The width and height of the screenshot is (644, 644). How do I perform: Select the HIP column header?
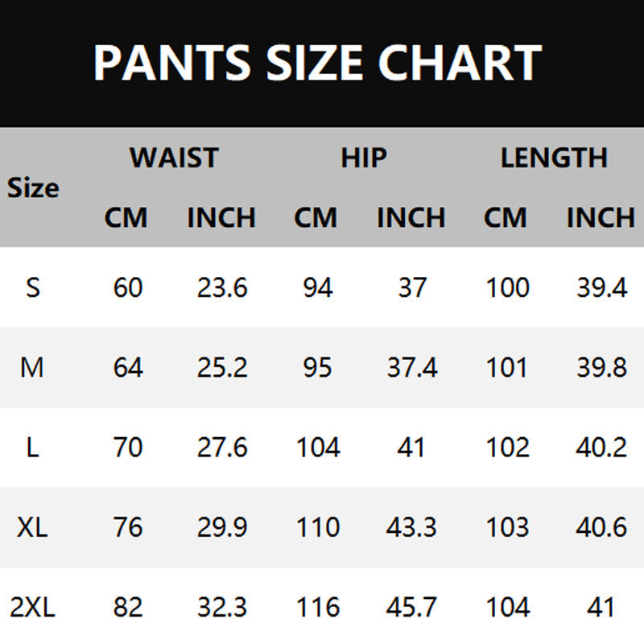(364, 157)
